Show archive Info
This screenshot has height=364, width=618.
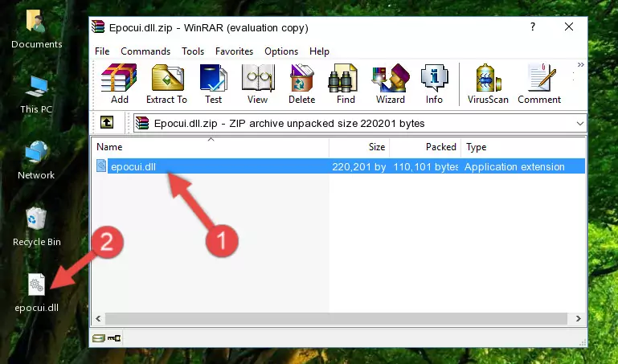click(x=434, y=84)
